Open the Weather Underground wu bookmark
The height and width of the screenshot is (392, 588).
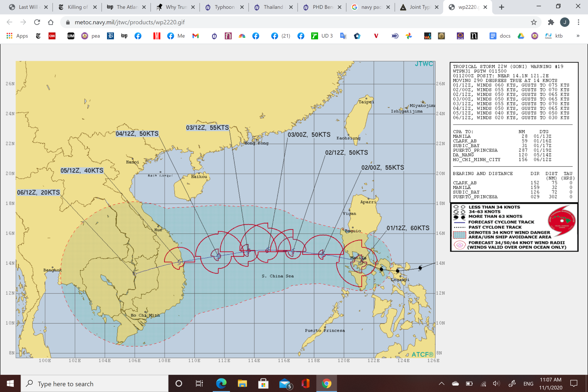pyautogui.click(x=428, y=36)
